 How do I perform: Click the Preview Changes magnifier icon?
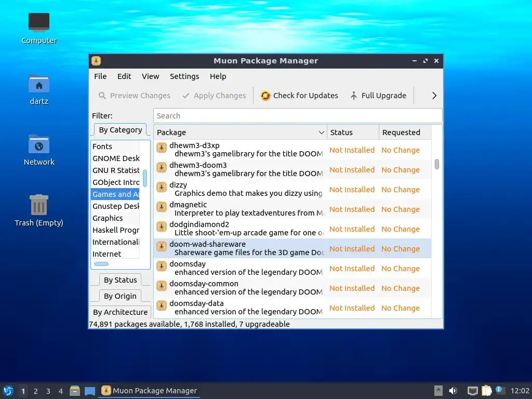coord(102,96)
